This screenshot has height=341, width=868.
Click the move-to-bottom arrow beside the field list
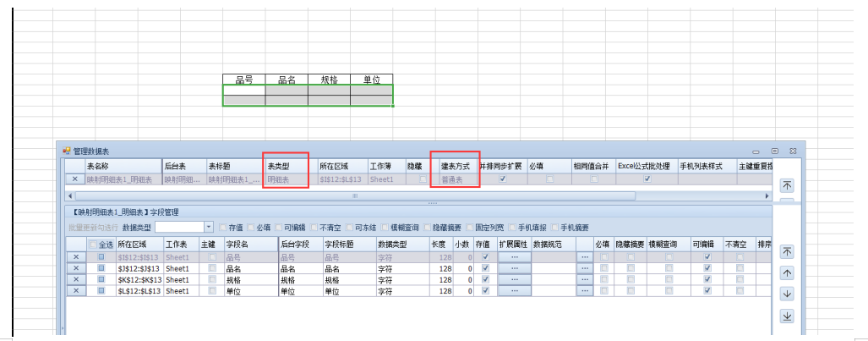787,316
